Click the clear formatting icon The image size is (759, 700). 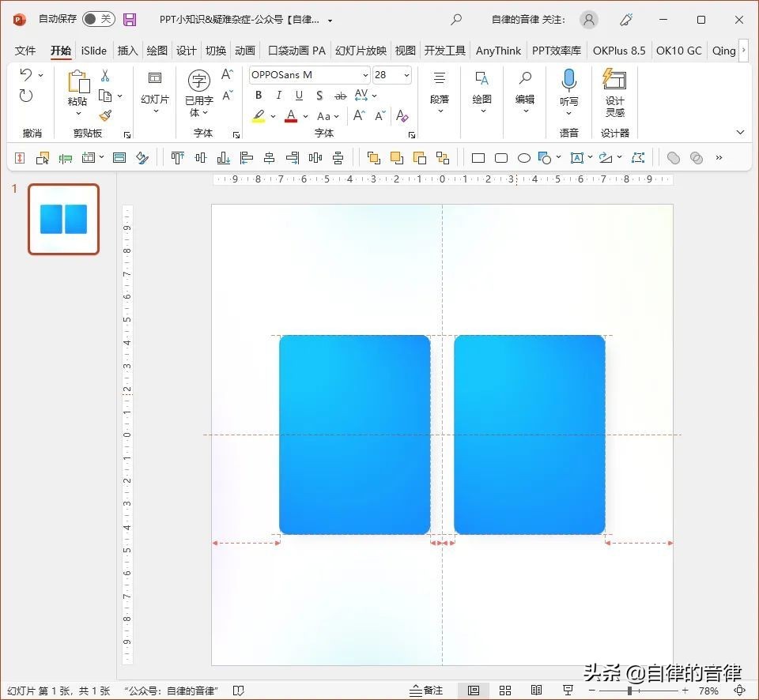tap(402, 116)
